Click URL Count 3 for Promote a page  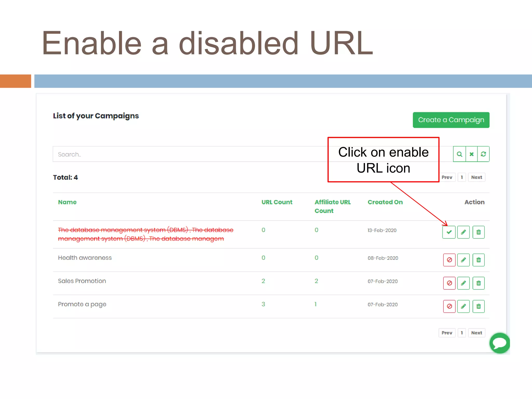pos(263,304)
